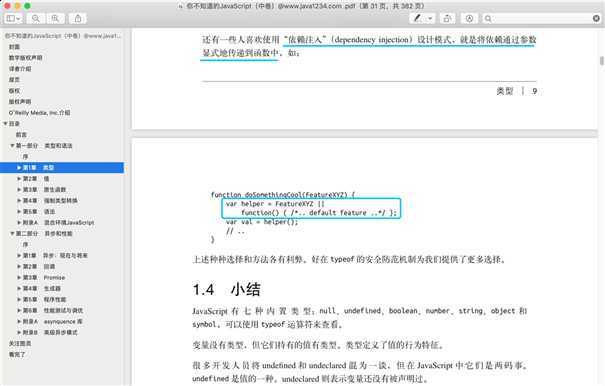Expand the 附录A asynquence chapter

[x=19, y=322]
